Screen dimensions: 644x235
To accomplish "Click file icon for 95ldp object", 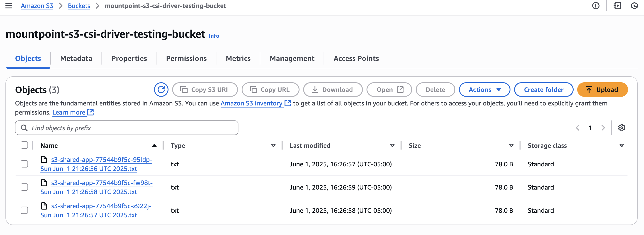I will click(x=44, y=159).
